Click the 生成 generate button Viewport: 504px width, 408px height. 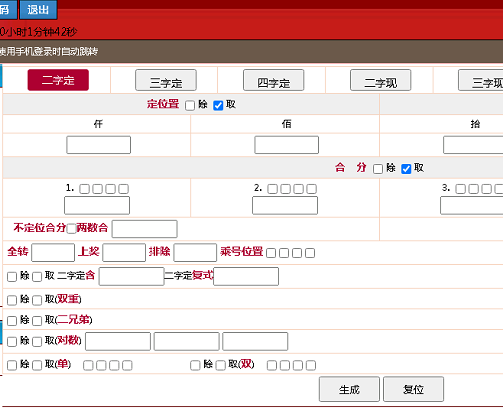coord(349,389)
